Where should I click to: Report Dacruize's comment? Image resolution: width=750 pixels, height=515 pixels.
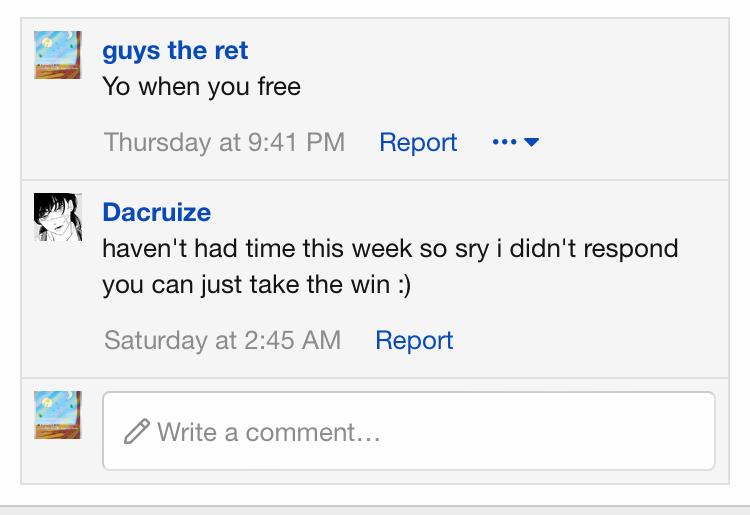(414, 340)
